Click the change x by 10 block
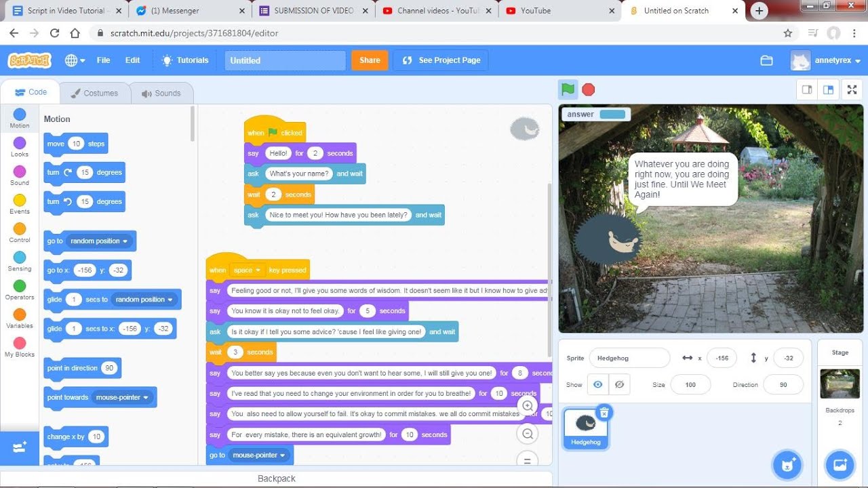 [75, 437]
